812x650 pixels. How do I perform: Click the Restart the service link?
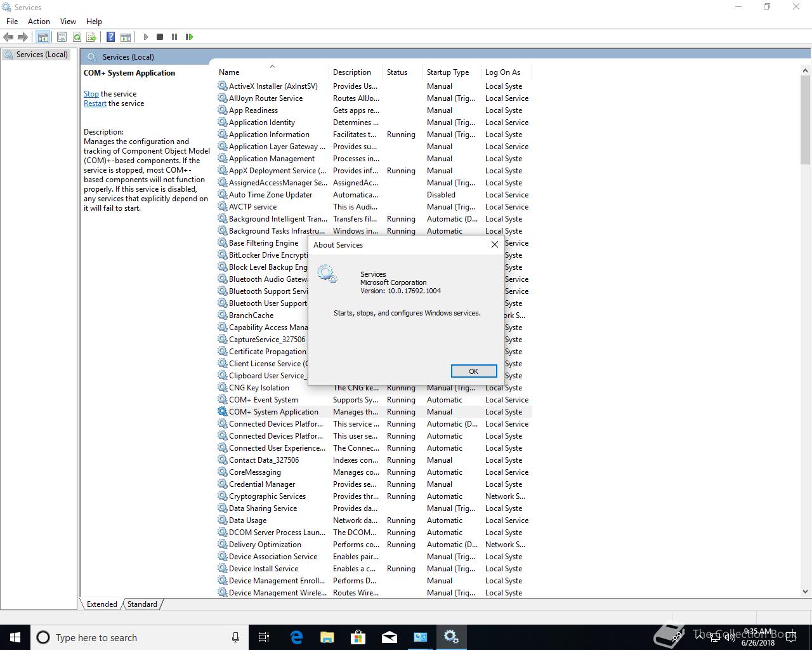point(95,103)
